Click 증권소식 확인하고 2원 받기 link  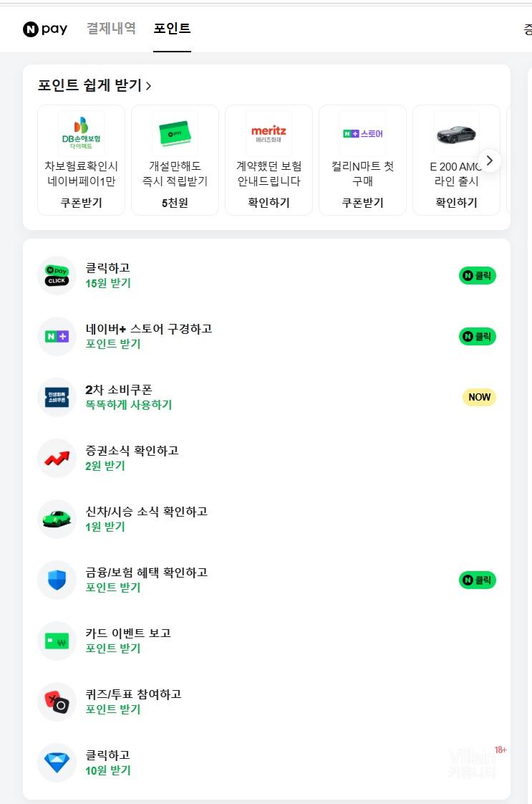click(x=132, y=458)
